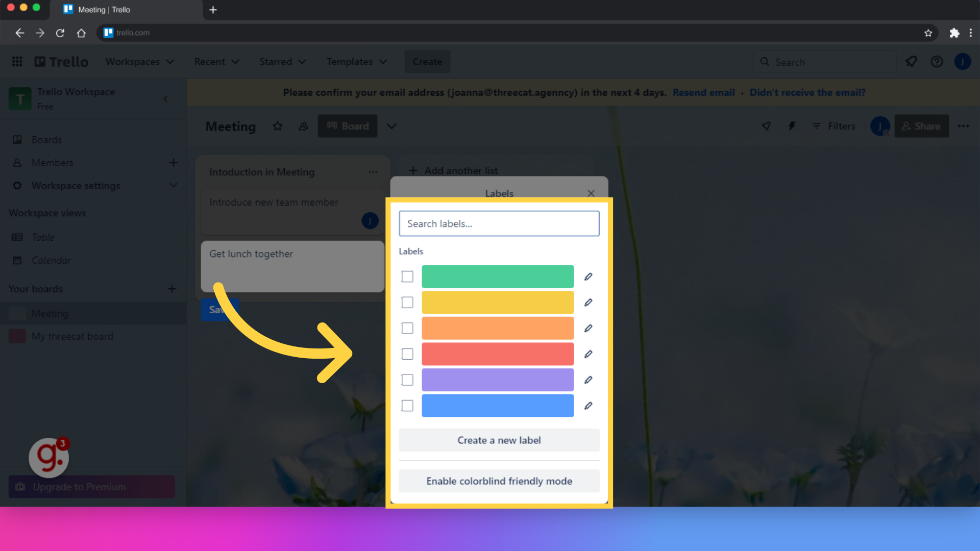980x551 pixels.
Task: Open board menu three dots
Action: tap(963, 126)
